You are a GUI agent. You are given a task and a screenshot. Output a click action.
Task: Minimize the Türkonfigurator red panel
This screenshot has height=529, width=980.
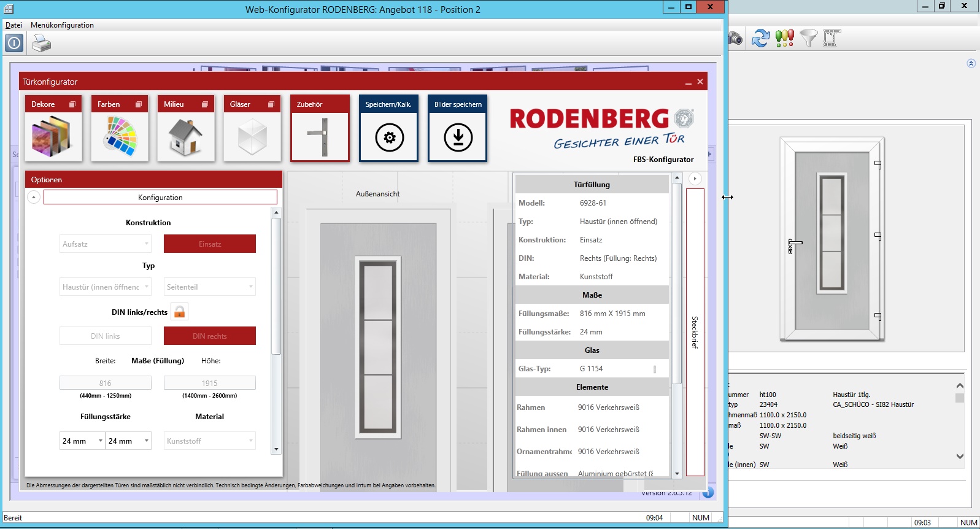click(689, 82)
